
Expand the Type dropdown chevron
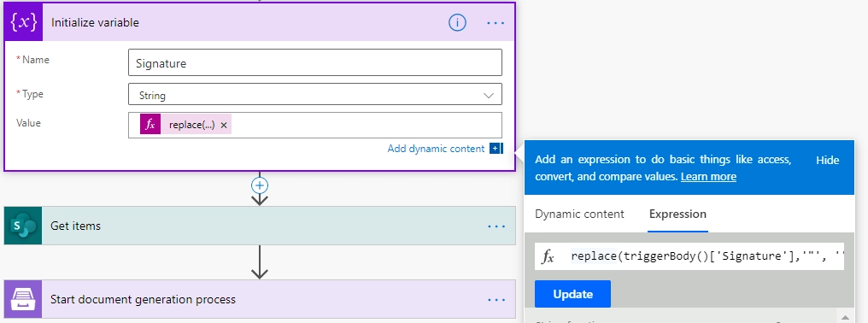pos(489,96)
